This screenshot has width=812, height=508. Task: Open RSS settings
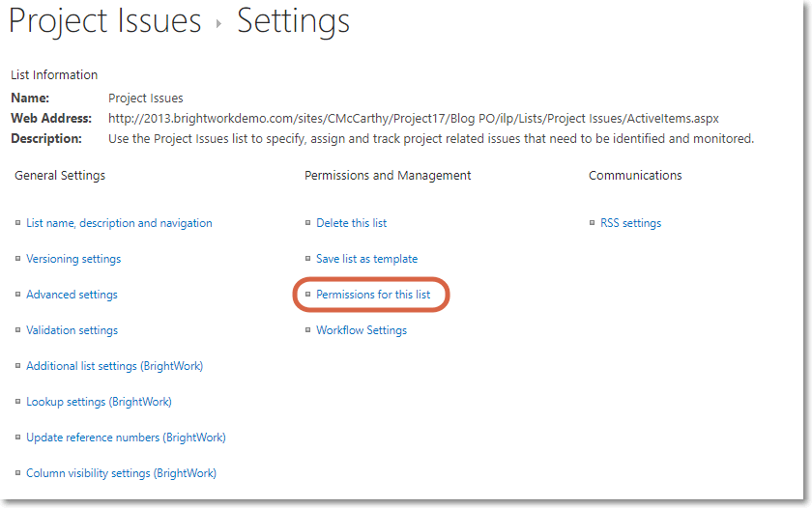[x=630, y=223]
